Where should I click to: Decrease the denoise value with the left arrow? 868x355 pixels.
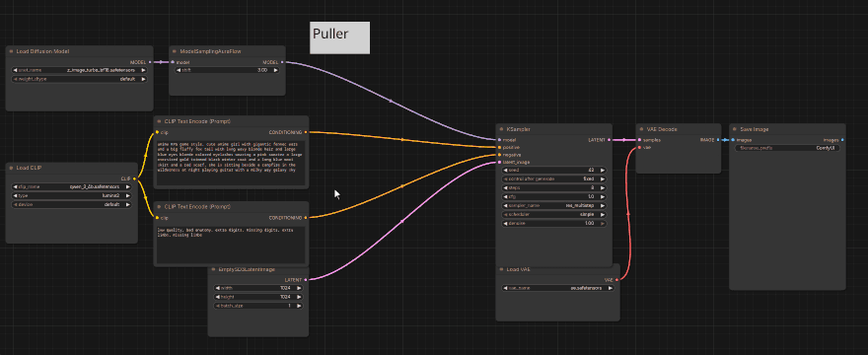(505, 223)
